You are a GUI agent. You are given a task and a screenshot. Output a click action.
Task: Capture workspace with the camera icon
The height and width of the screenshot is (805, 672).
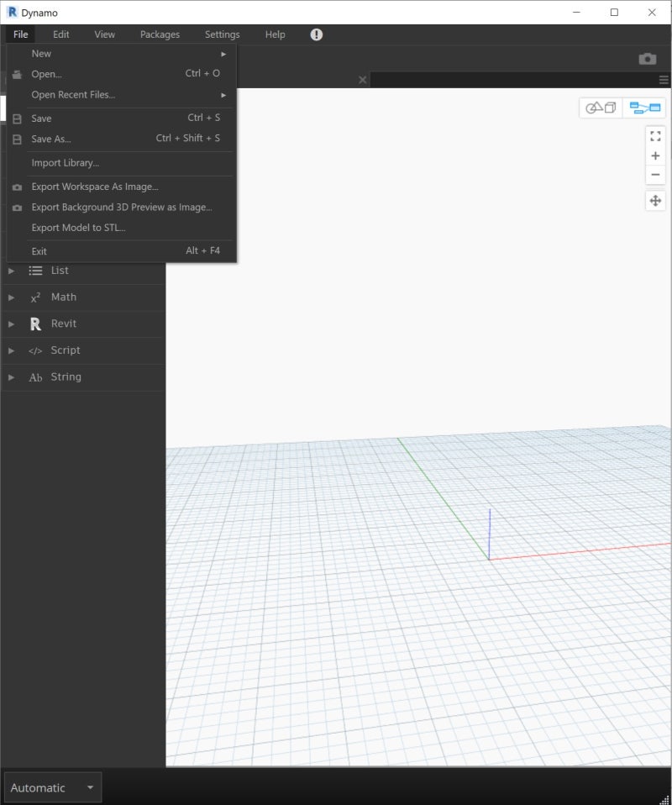[x=647, y=58]
